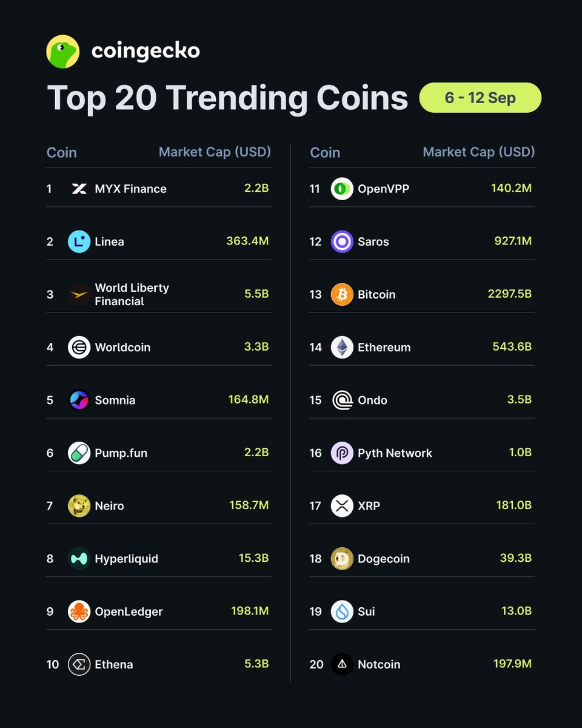
Task: Select the Ethereum diamond icon
Action: pyautogui.click(x=342, y=347)
